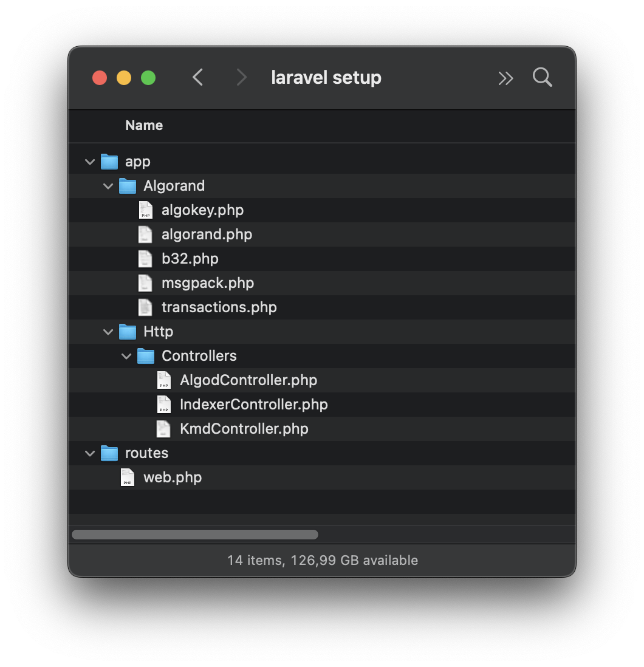This screenshot has width=644, height=667.
Task: Collapse the Controllers folder
Action: [x=126, y=357]
